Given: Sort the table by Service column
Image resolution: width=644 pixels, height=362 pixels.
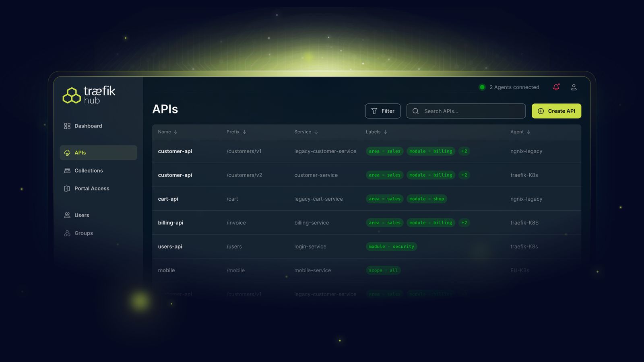Looking at the screenshot, I should [x=306, y=132].
